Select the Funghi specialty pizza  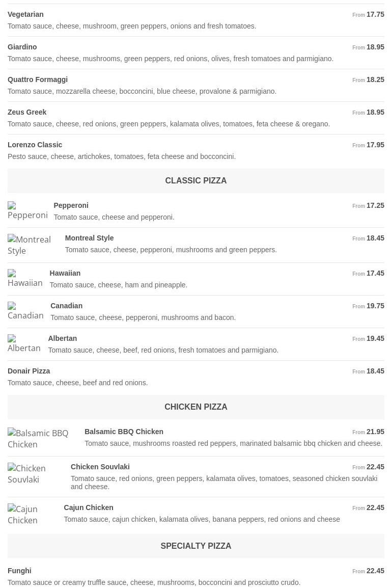(x=19, y=571)
